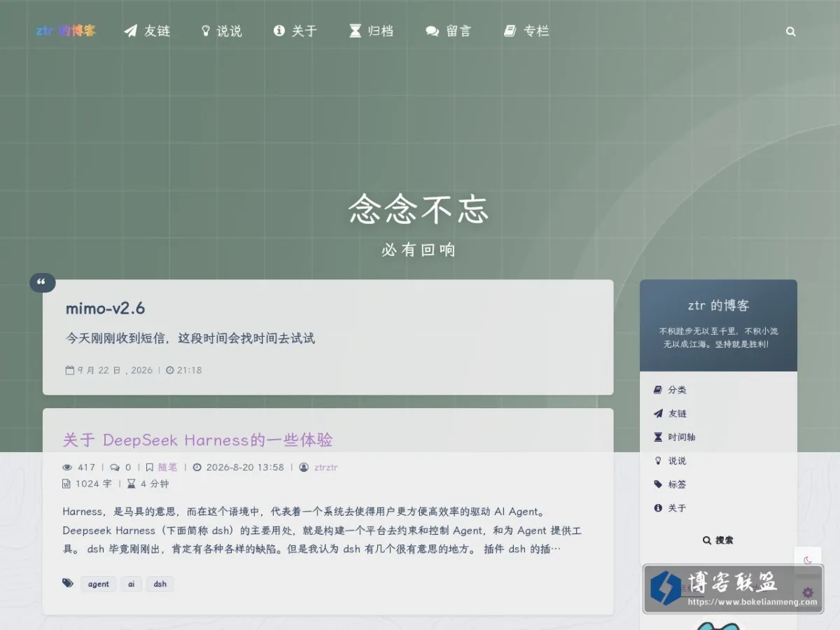Screen dimensions: 840x630
Task: Click the DeepSeek Harness article excerpt text
Action: (x=322, y=531)
